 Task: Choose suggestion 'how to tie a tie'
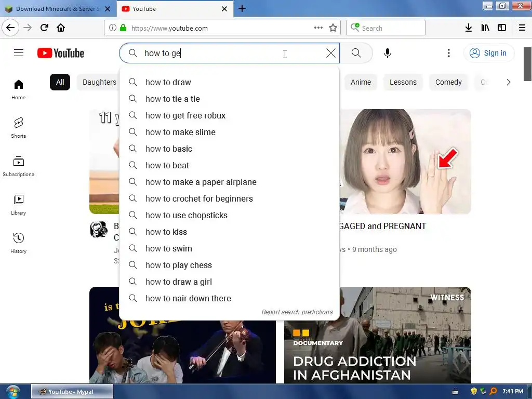pos(229,99)
